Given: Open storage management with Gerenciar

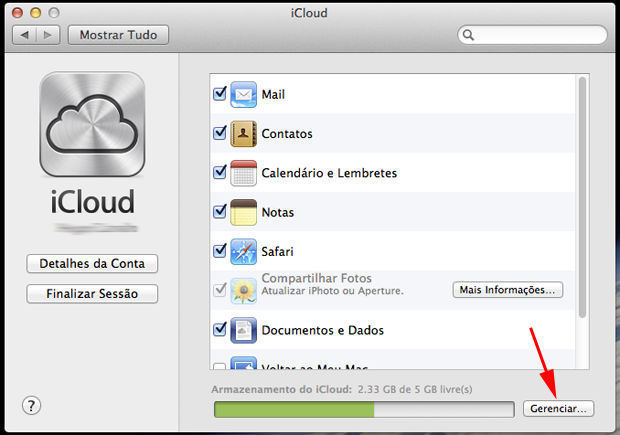Looking at the screenshot, I should pyautogui.click(x=558, y=409).
